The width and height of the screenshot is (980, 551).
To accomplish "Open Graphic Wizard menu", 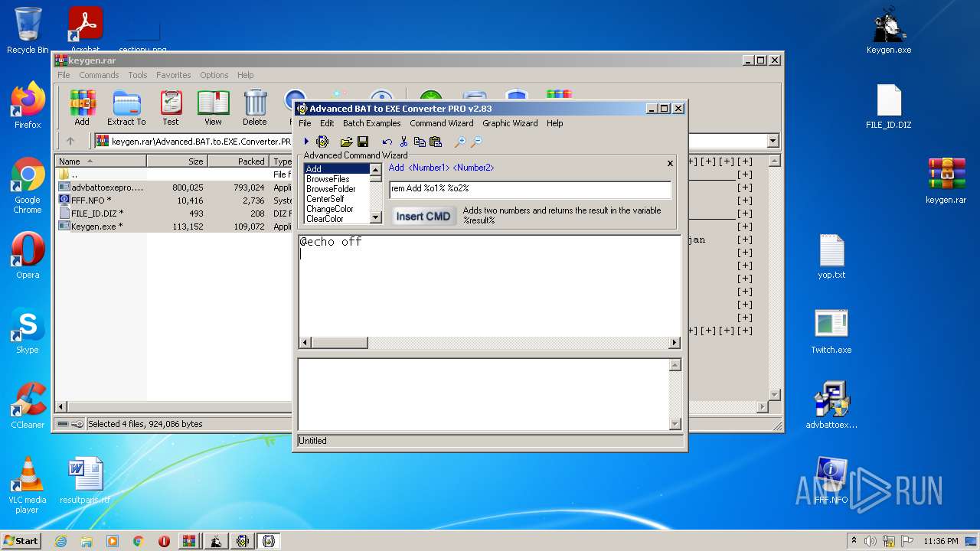I will pos(510,123).
